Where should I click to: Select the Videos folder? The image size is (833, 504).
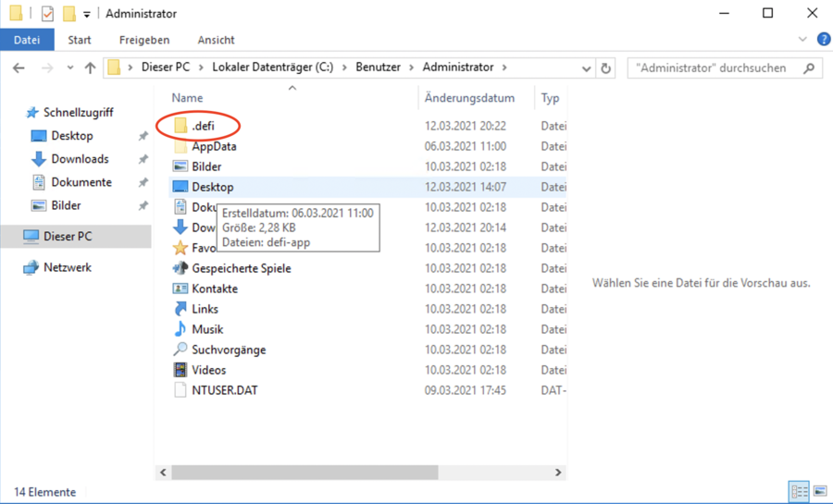point(208,370)
